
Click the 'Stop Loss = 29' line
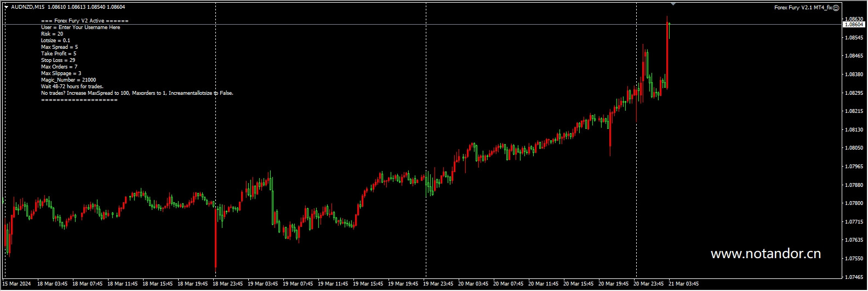click(58, 60)
